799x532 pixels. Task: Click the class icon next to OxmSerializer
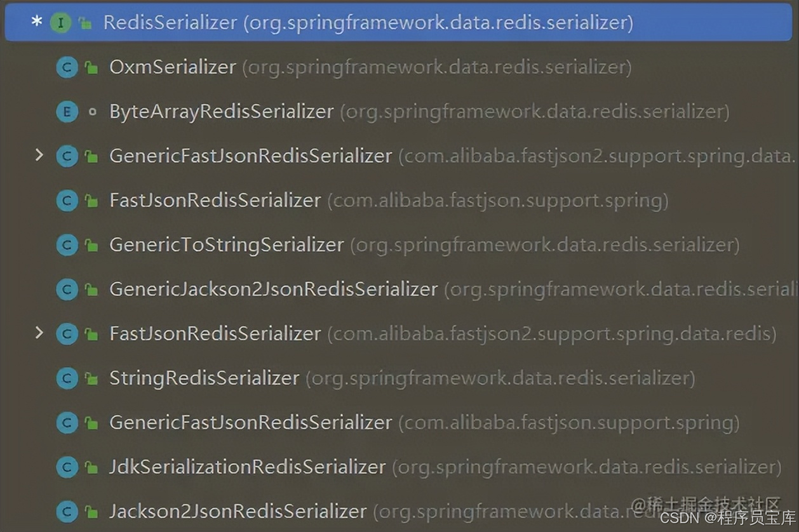67,67
